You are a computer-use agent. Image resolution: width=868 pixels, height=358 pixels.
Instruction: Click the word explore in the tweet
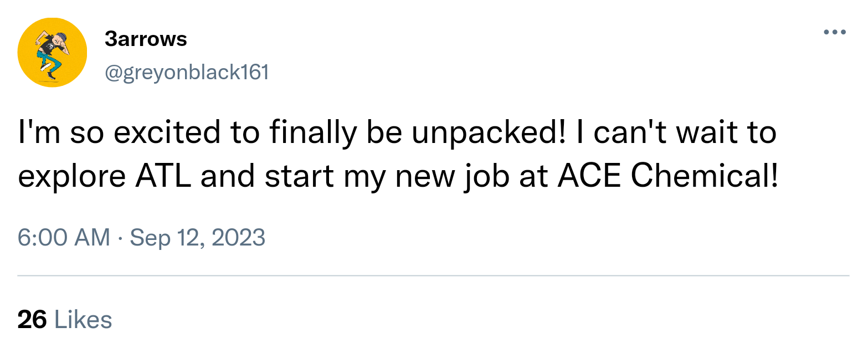click(x=72, y=177)
